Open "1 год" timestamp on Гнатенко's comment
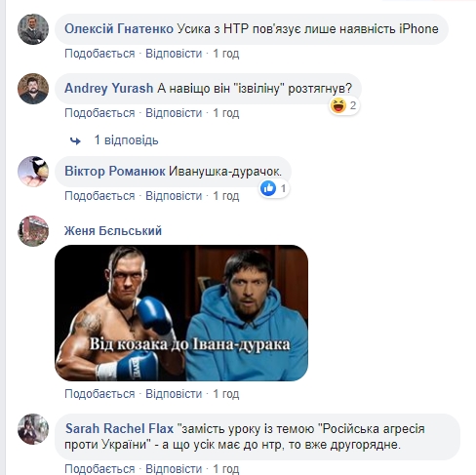476x475 pixels. tap(226, 54)
